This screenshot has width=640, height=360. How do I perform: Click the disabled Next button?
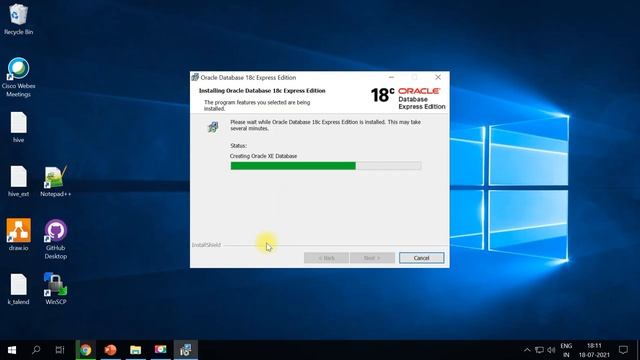[372, 258]
